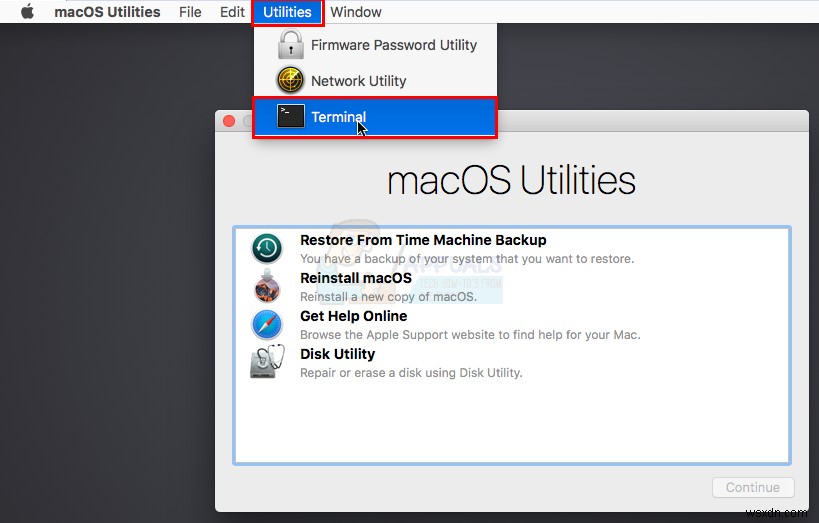Screen dimensions: 819x523
Task: Close the Utilities menu in menu bar
Action: 287,12
